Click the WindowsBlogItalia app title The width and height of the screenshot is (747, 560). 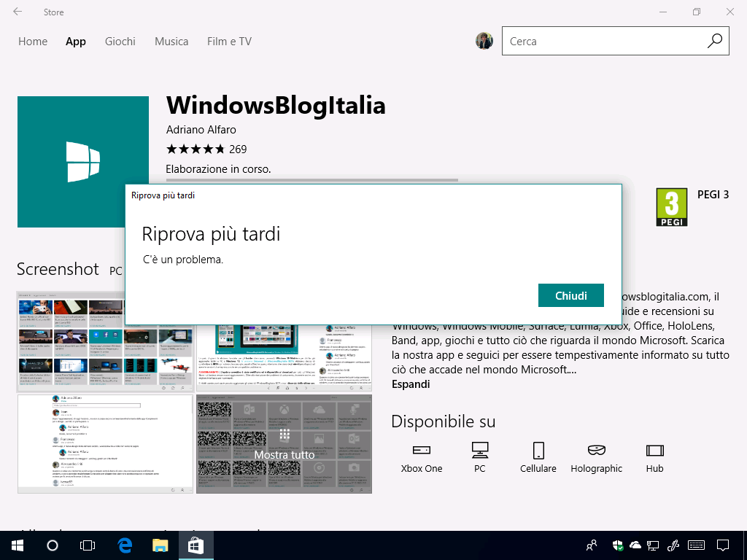pos(276,105)
